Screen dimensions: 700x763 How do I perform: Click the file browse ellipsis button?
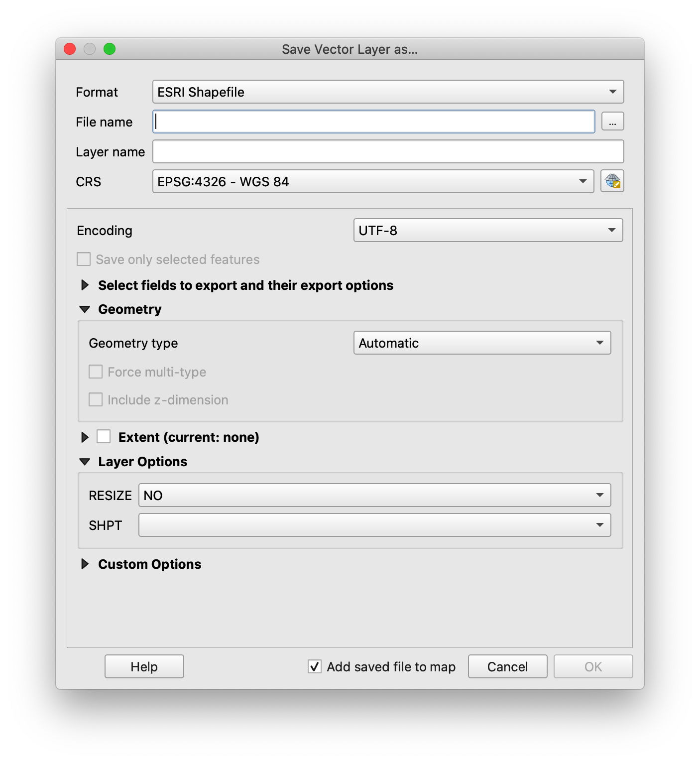click(x=612, y=122)
